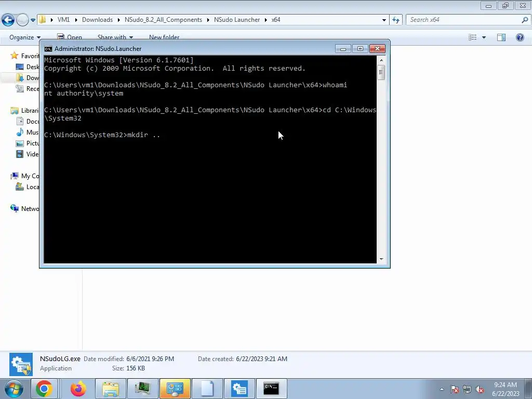532x399 pixels.
Task: Click the NSudoLG.exe file name in details pane
Action: tap(60, 358)
